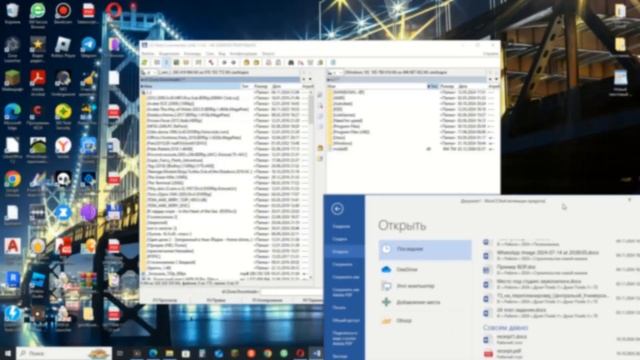Select Последние in Word Open pane

click(425, 249)
